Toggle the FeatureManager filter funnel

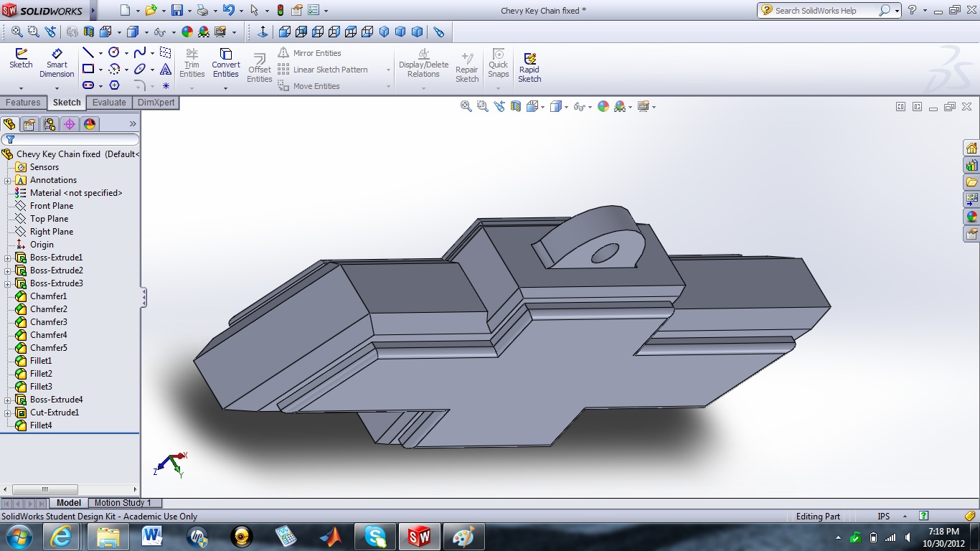click(9, 139)
